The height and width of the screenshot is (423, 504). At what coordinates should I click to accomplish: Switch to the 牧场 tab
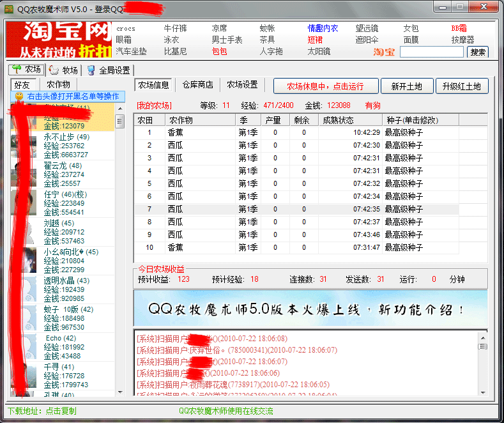(64, 70)
